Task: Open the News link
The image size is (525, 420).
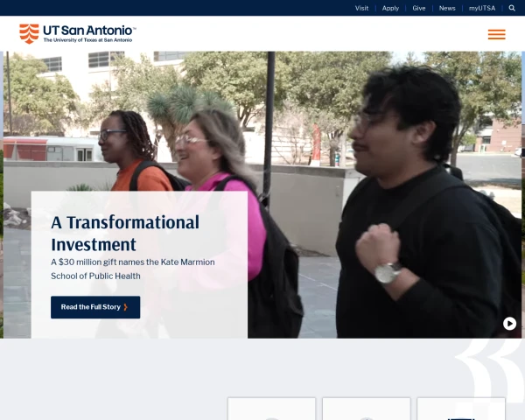Action: tap(447, 8)
